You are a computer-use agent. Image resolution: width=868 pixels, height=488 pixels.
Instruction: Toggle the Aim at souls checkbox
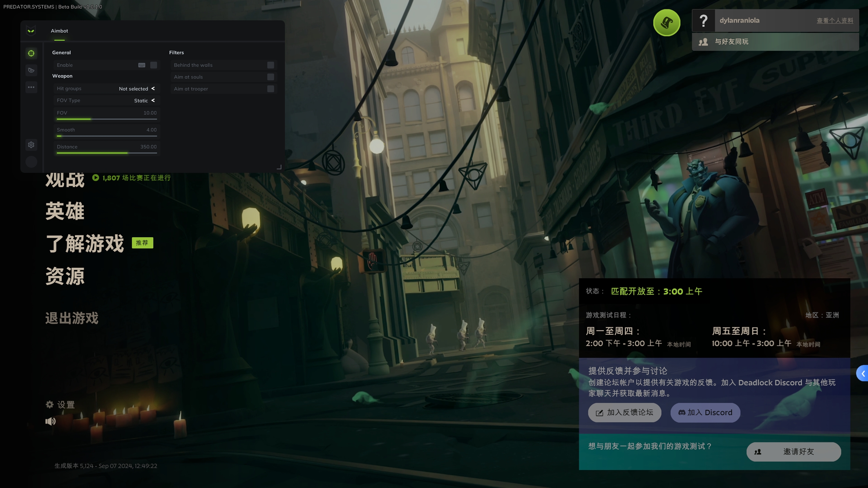270,77
